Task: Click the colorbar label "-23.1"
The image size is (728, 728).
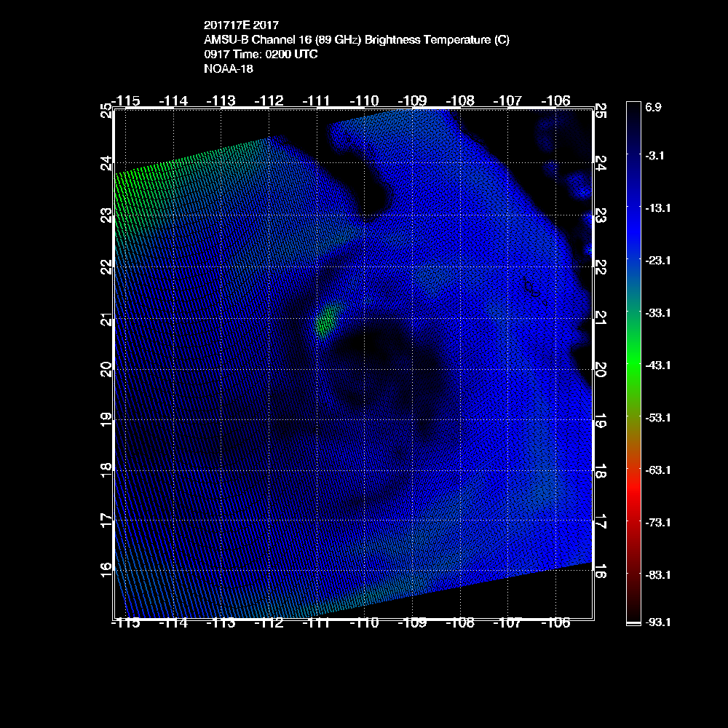Action: 658,261
